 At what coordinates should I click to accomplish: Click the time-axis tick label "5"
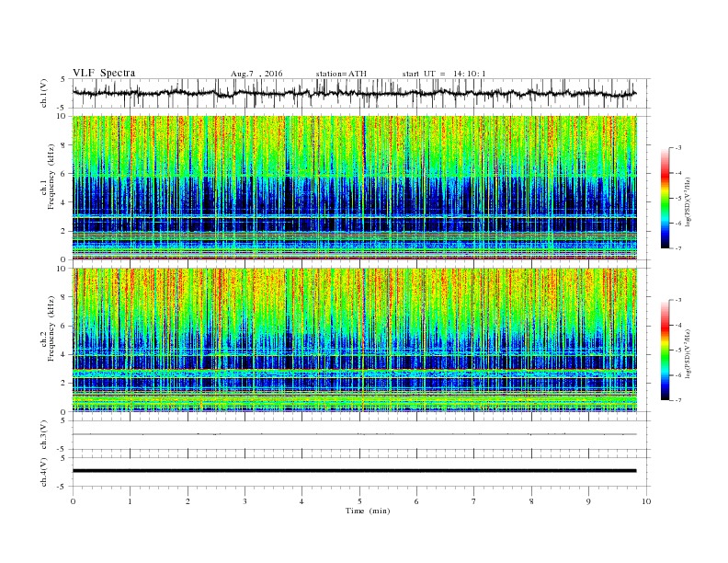pos(359,501)
